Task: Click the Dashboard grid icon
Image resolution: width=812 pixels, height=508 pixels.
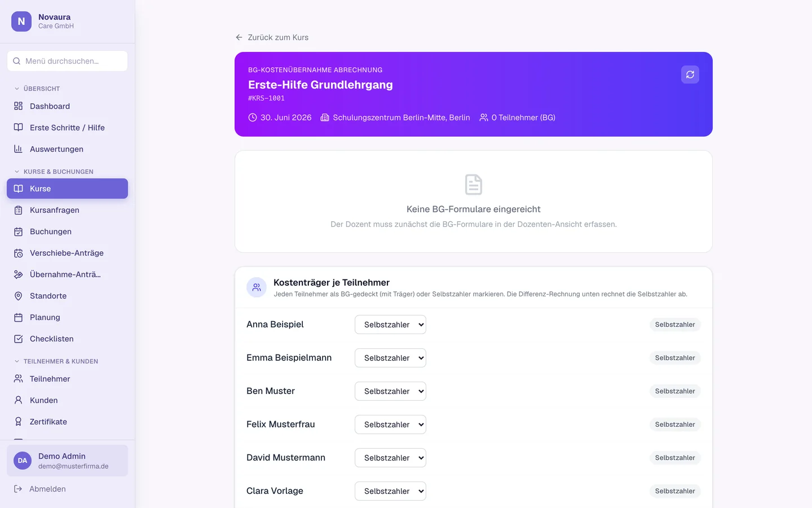Action: click(18, 106)
